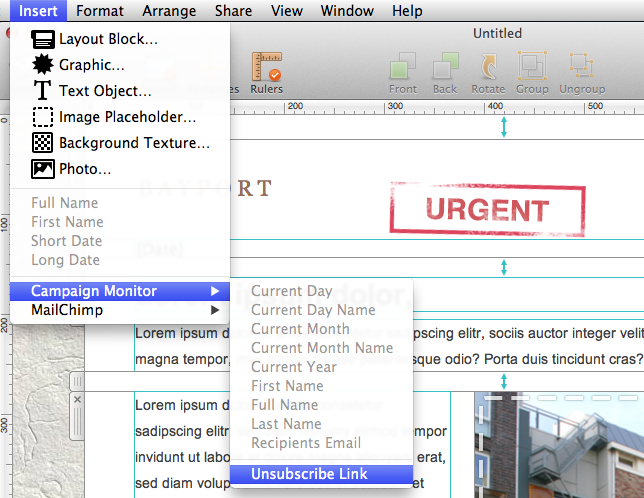Viewport: 644px width, 498px height.
Task: Click the Graphic starburst icon
Action: pyautogui.click(x=43, y=65)
